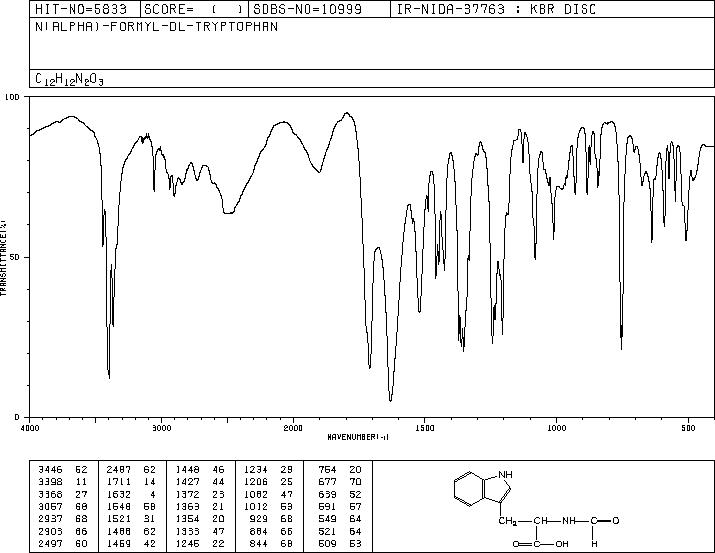This screenshot has height=553, width=715.
Task: Select peak table entry 639
Action: coord(327,494)
